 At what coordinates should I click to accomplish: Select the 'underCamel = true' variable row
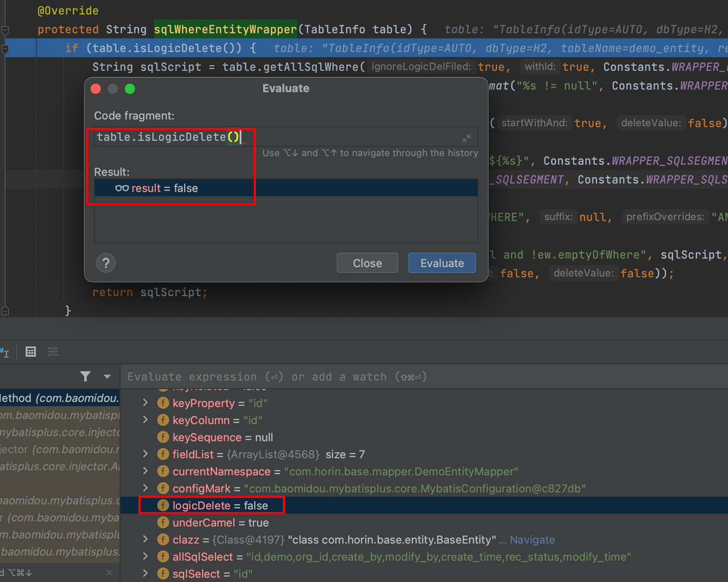[424, 522]
